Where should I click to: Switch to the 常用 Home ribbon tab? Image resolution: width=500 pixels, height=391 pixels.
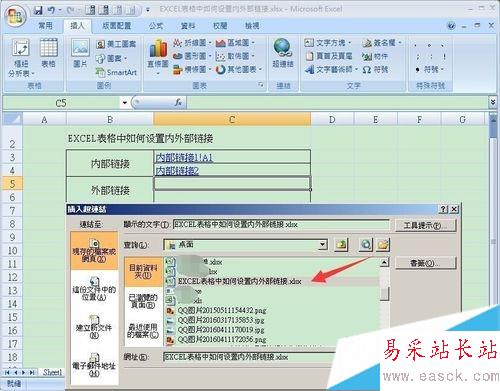46,26
